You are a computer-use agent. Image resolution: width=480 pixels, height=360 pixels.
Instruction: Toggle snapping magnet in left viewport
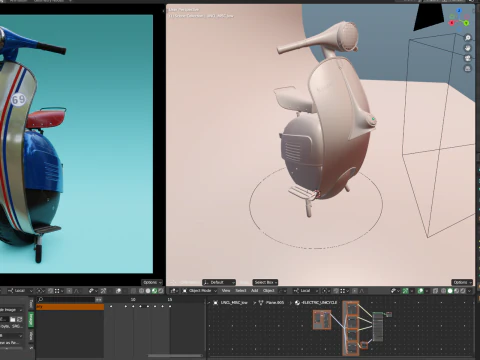(x=50, y=291)
